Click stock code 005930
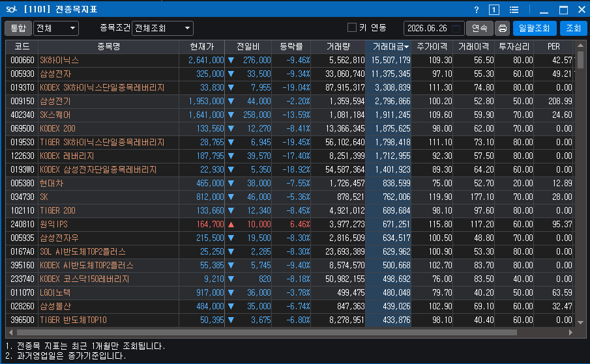 click(x=22, y=74)
